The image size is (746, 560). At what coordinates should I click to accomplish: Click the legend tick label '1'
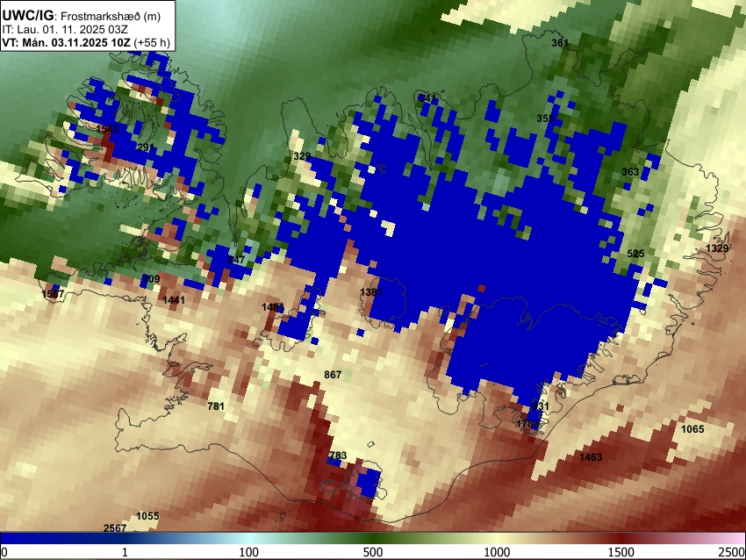[125, 552]
